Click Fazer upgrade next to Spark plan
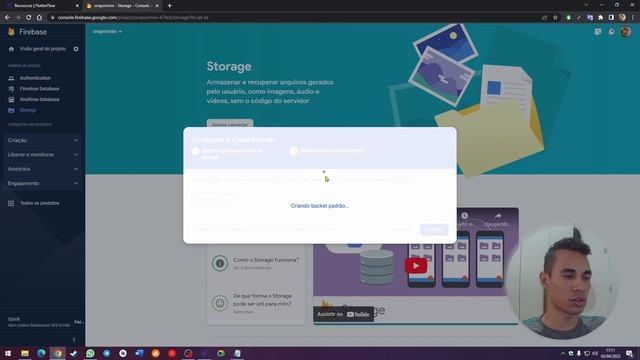640x360 pixels. coord(79,322)
